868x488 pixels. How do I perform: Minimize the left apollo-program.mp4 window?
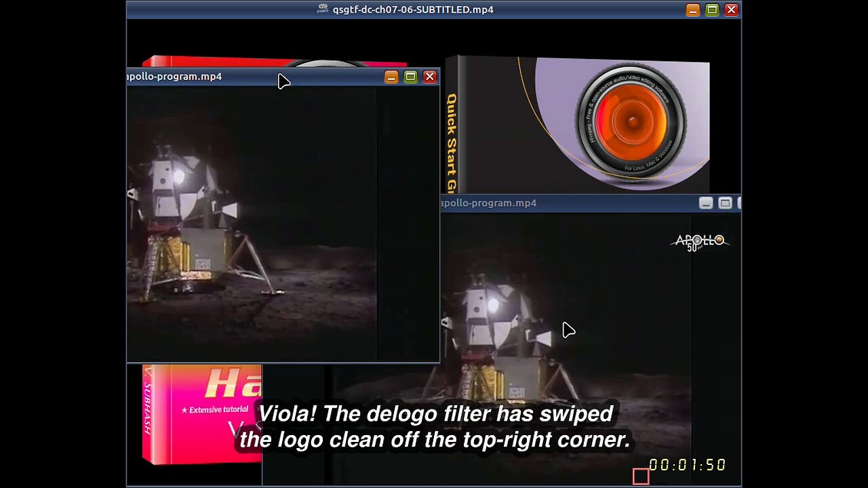coord(391,77)
